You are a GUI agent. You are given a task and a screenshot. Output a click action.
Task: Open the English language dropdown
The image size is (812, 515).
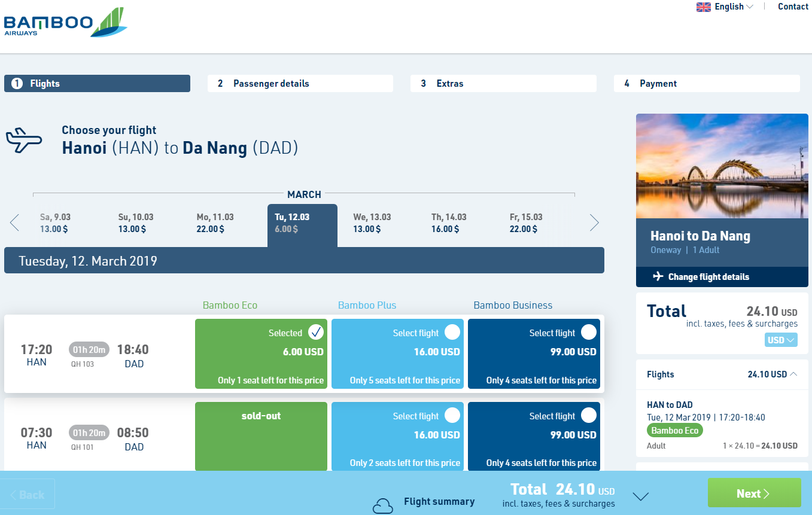(x=725, y=7)
